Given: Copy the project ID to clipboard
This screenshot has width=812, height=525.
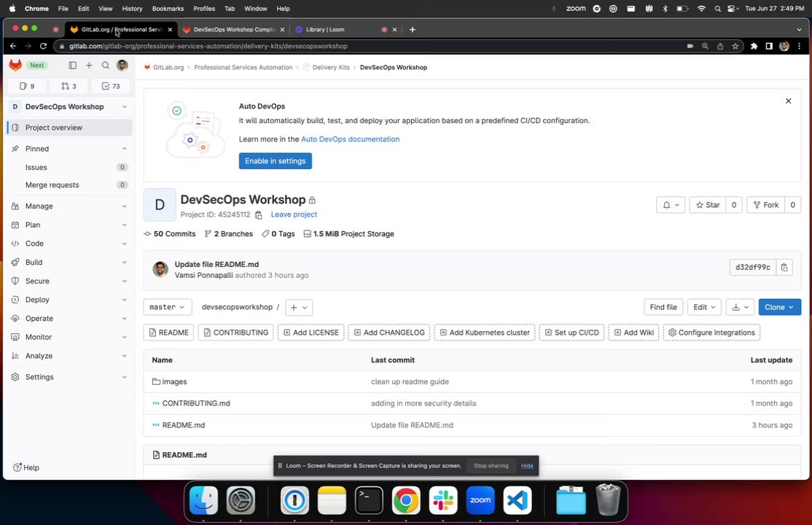Looking at the screenshot, I should pos(259,215).
